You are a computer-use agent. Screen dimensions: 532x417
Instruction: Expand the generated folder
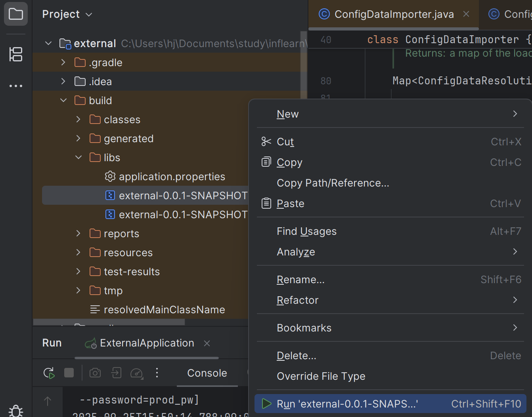pyautogui.click(x=78, y=138)
